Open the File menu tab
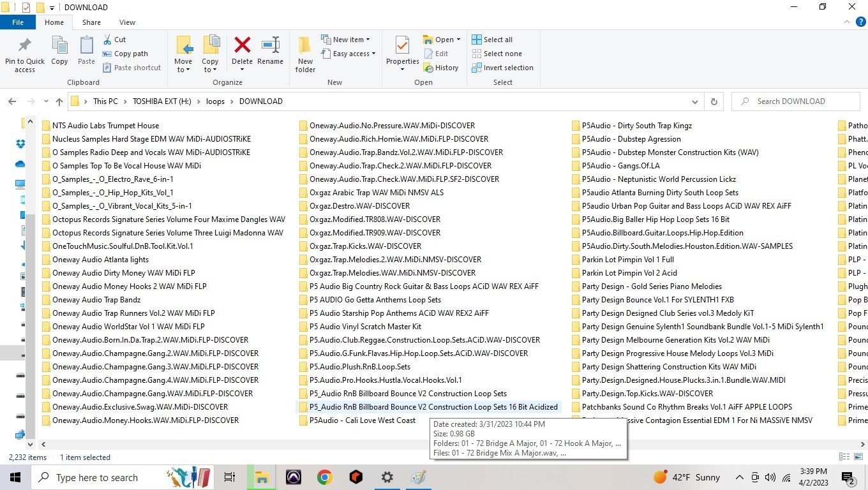 click(x=18, y=22)
